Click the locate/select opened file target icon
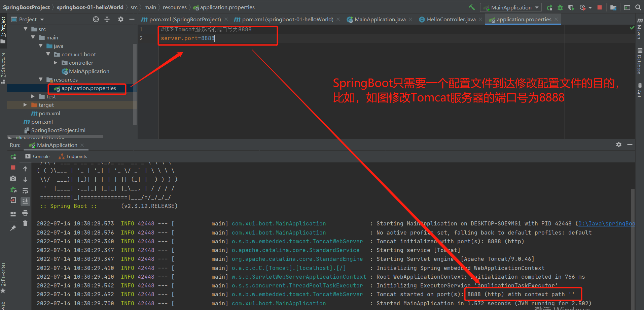 (x=96, y=19)
